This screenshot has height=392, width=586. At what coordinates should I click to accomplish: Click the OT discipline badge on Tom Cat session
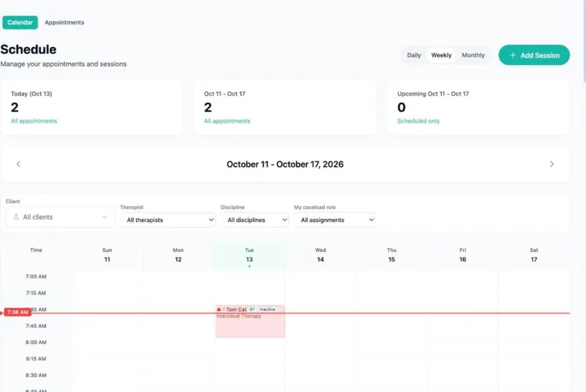[x=252, y=309]
